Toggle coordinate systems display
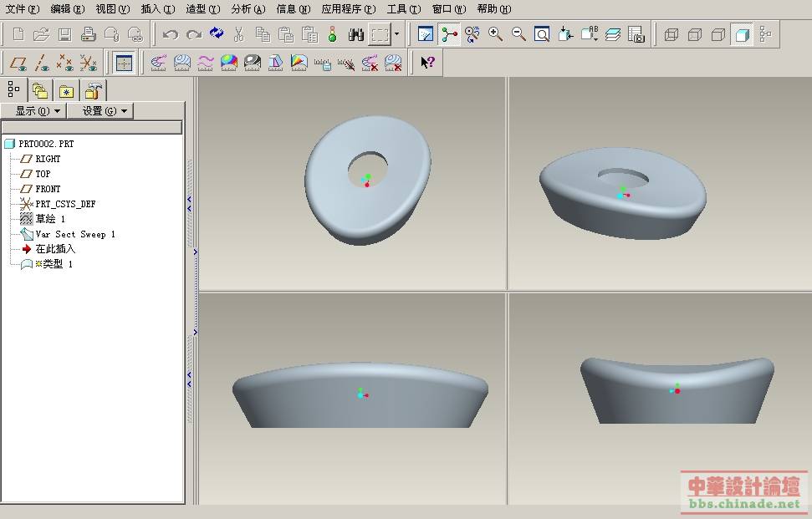 point(88,63)
